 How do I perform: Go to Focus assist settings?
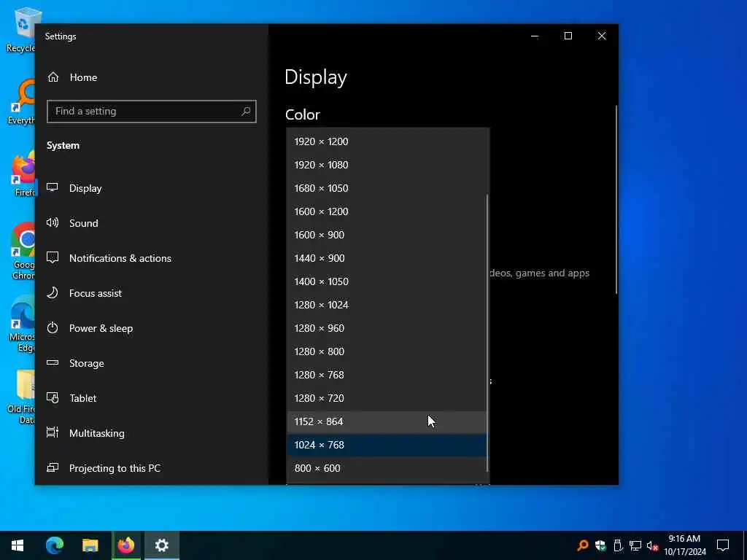(152, 293)
